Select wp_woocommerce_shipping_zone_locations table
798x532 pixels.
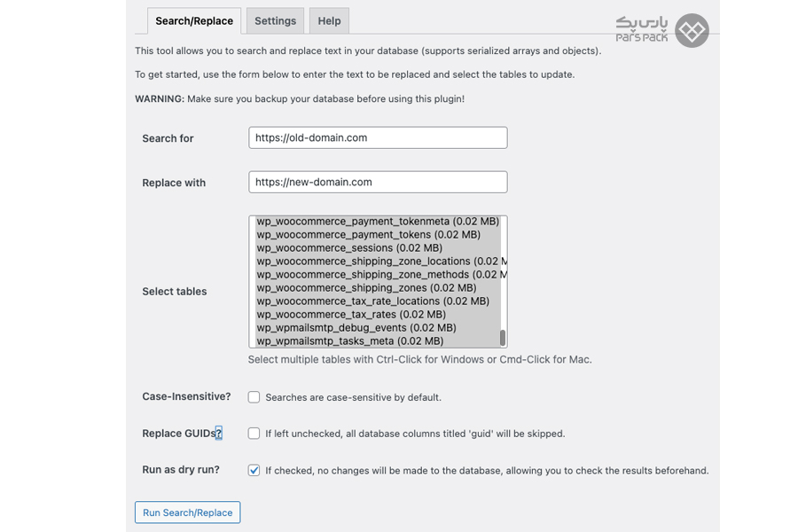click(x=378, y=262)
